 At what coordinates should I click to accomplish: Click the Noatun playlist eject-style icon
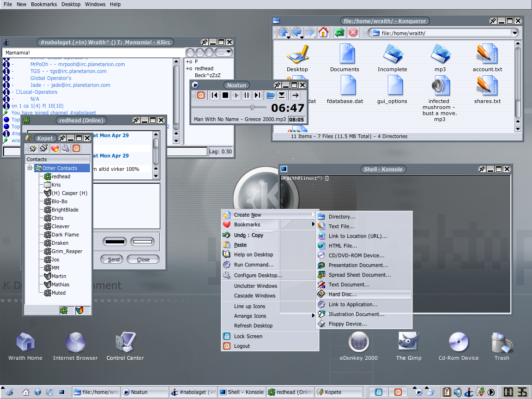coord(281,95)
